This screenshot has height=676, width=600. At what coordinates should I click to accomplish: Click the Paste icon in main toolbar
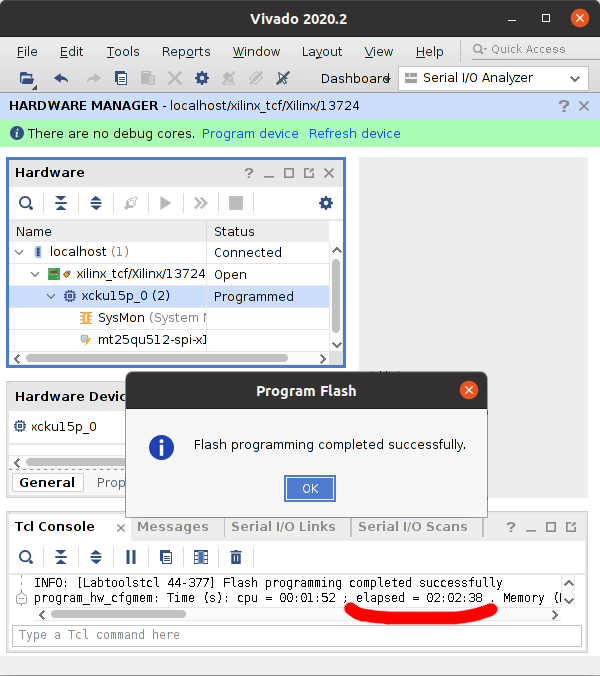(148, 78)
